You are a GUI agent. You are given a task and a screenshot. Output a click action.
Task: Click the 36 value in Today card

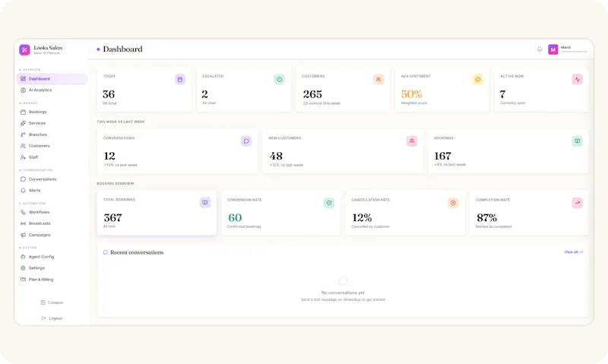[x=109, y=94]
